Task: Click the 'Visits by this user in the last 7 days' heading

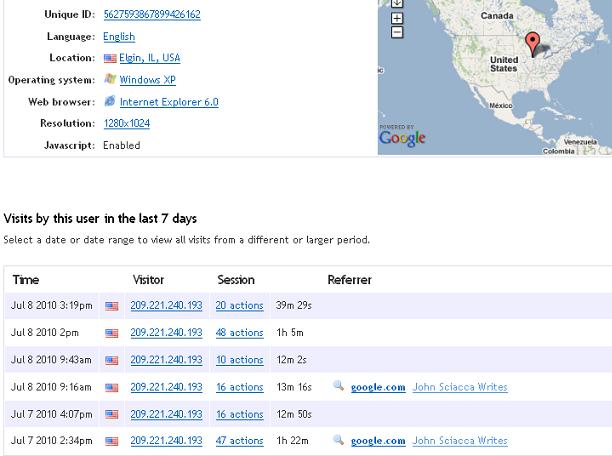Action: click(x=100, y=218)
